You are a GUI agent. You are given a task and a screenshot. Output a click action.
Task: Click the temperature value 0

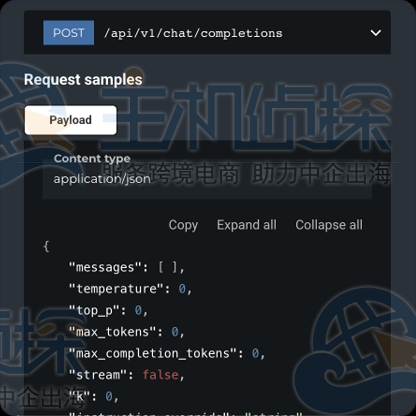pos(182,289)
